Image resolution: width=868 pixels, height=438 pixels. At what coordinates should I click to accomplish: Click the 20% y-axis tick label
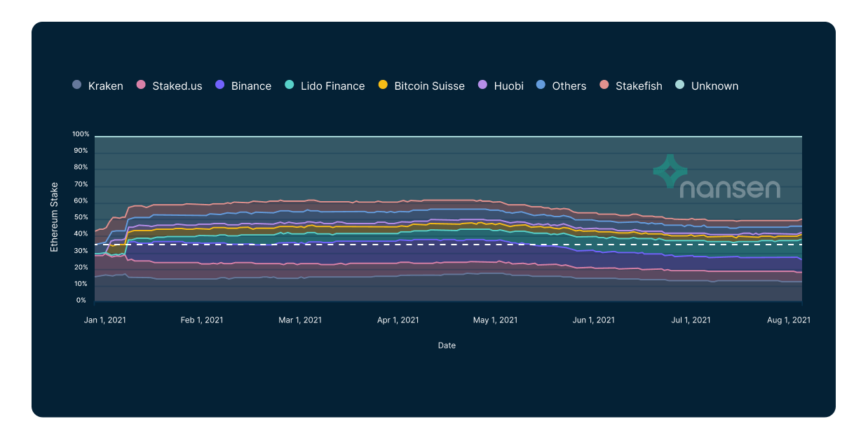82,268
